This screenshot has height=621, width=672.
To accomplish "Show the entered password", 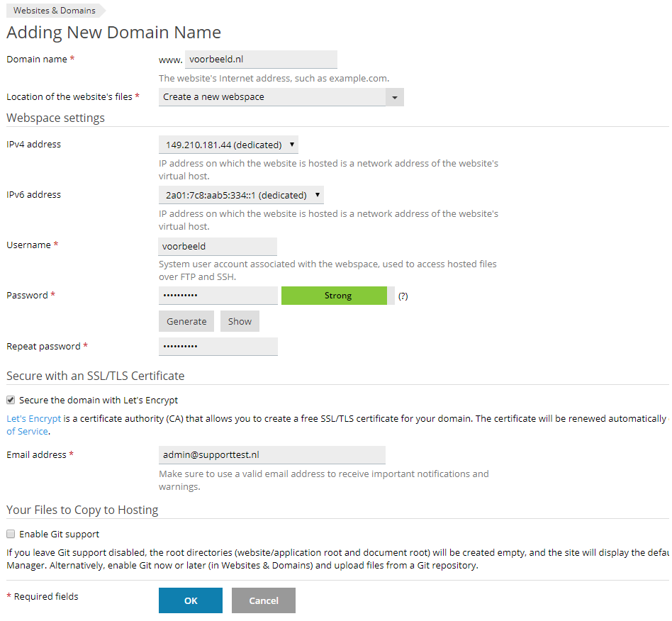I will [x=240, y=321].
